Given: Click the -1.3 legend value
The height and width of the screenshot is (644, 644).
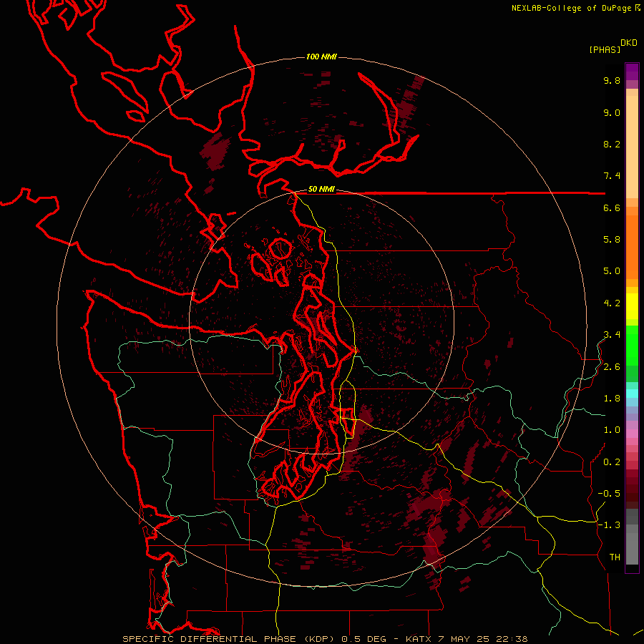Looking at the screenshot, I should 609,525.
